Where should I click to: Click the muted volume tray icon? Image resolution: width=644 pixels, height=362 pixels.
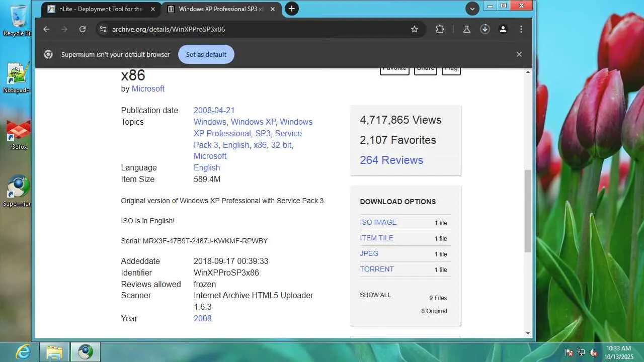click(593, 352)
